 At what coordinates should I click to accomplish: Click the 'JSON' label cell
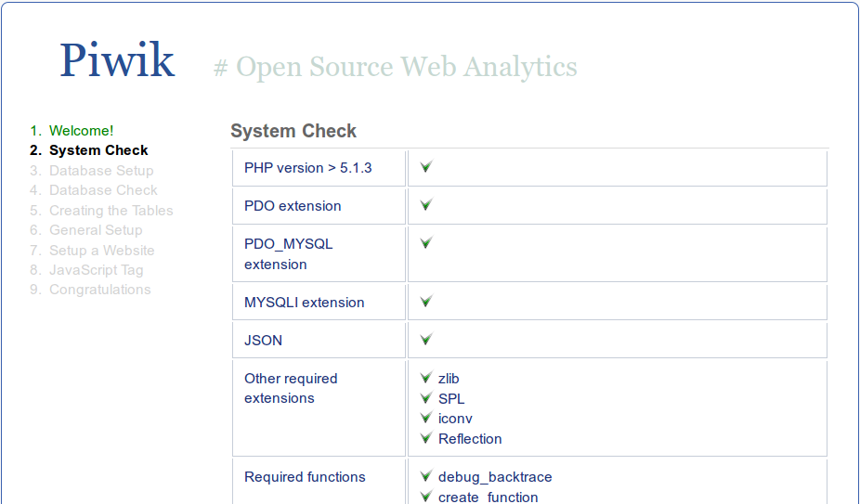(x=319, y=341)
